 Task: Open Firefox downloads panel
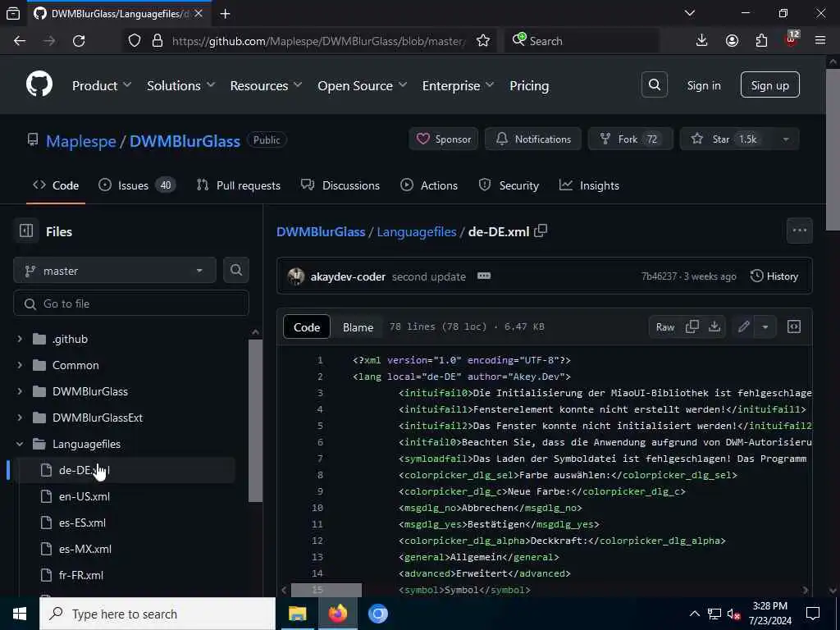pyautogui.click(x=701, y=41)
